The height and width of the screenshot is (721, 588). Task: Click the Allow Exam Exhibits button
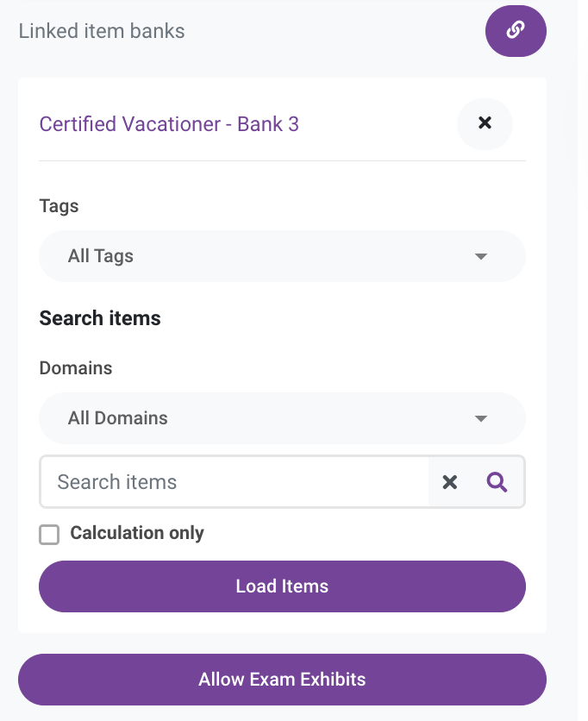282,680
